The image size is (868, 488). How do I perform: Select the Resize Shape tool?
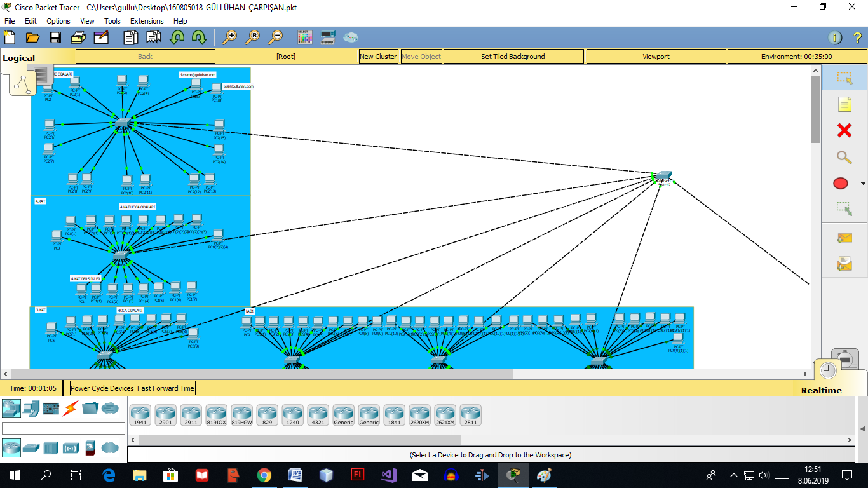pos(844,208)
